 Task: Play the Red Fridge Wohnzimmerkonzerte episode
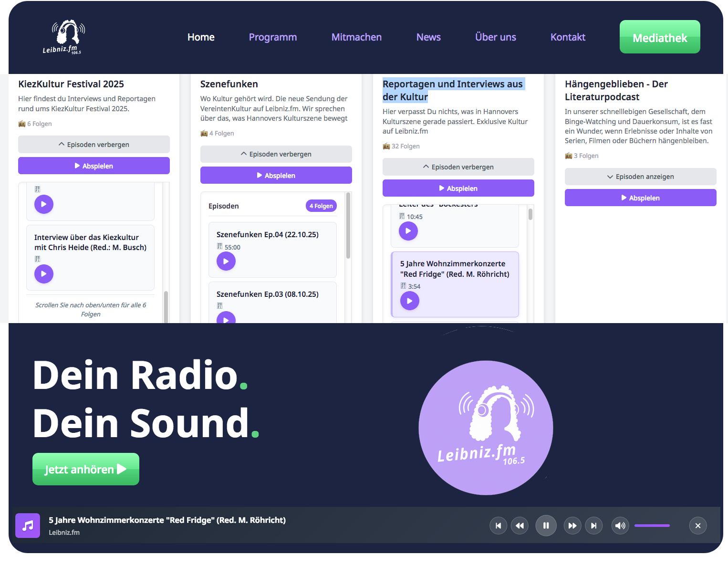pyautogui.click(x=409, y=301)
